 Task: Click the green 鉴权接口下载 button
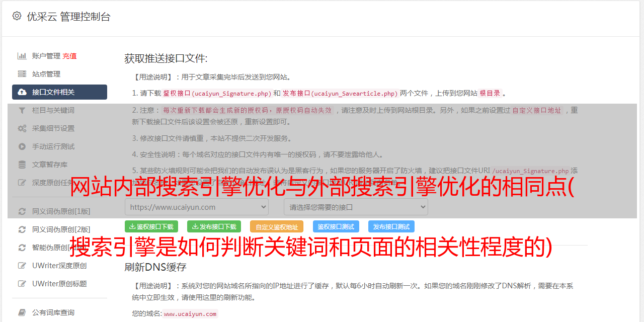151,226
